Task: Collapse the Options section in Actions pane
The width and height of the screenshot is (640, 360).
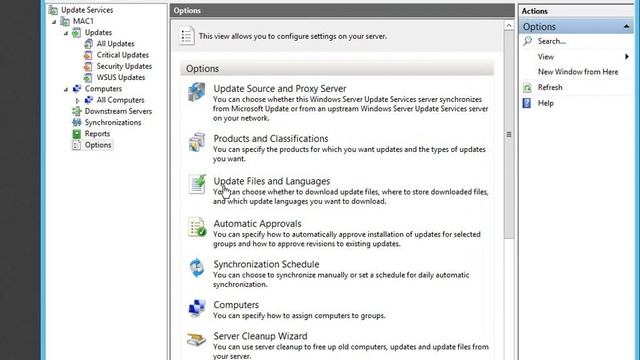Action: point(626,27)
